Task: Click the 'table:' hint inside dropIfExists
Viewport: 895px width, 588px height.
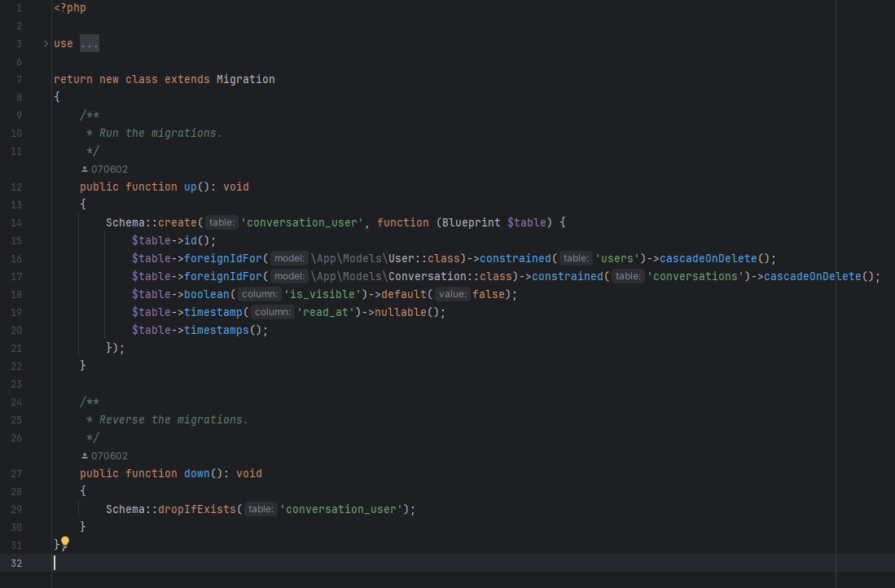Action: [261, 509]
